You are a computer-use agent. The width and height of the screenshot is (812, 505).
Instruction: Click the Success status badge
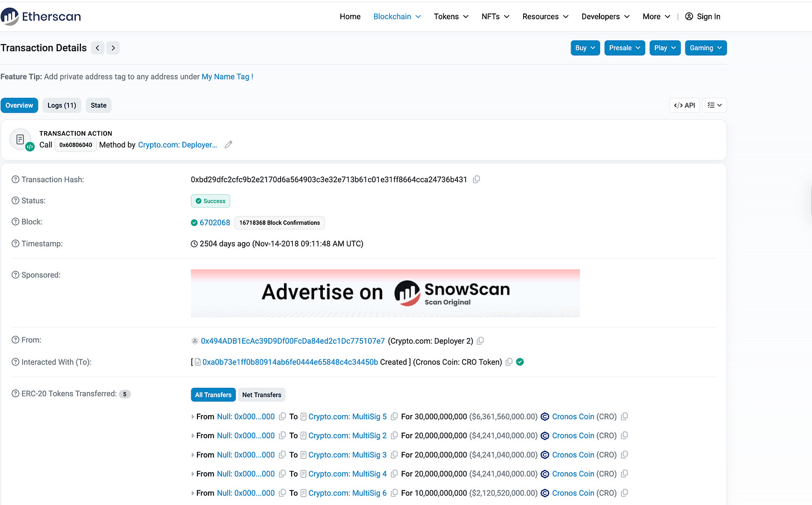[210, 201]
